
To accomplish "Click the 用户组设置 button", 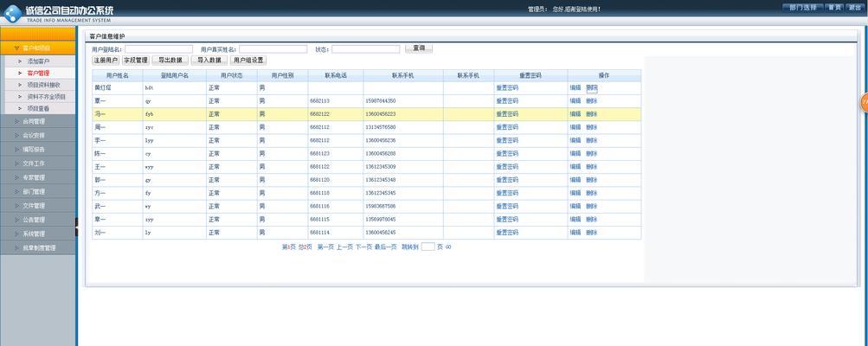I will (x=248, y=61).
